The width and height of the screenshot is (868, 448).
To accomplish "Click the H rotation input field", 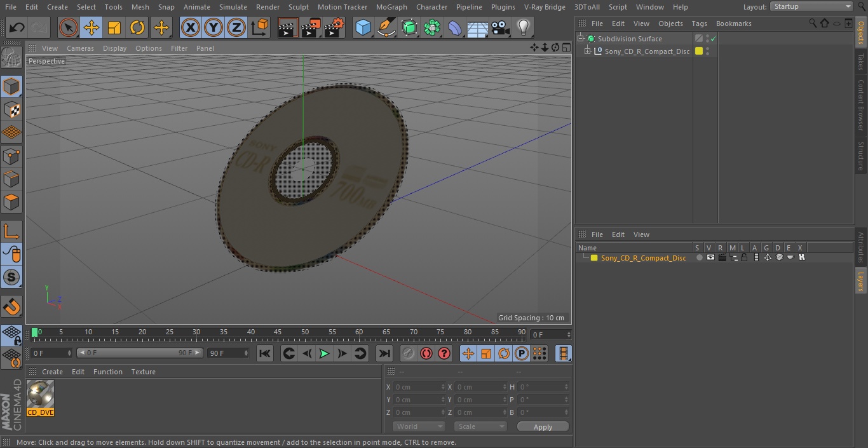I will 544,387.
